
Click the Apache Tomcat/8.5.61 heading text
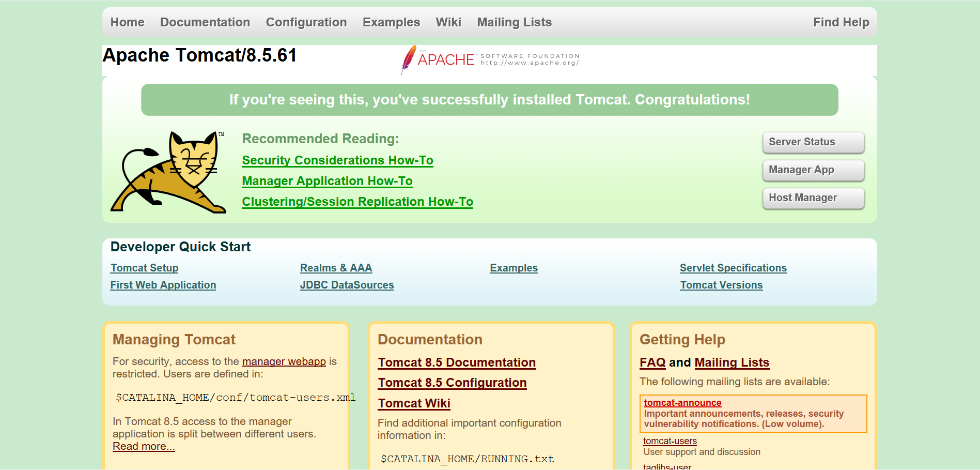coord(199,55)
